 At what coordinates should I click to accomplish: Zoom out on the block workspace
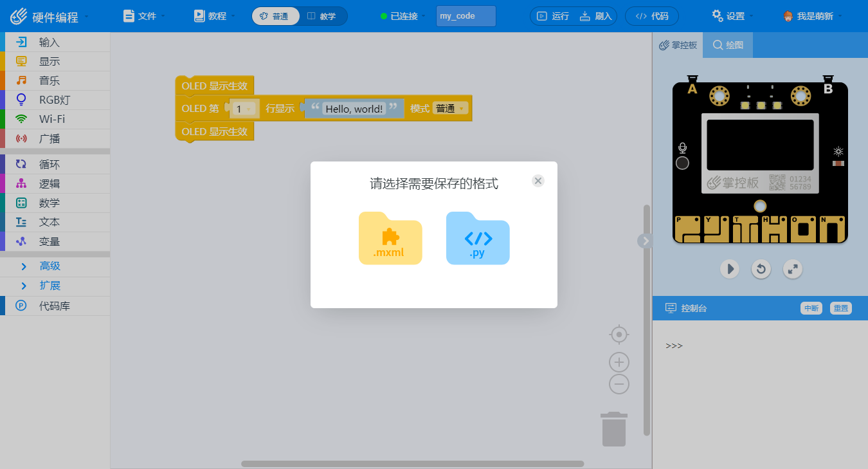(619, 384)
